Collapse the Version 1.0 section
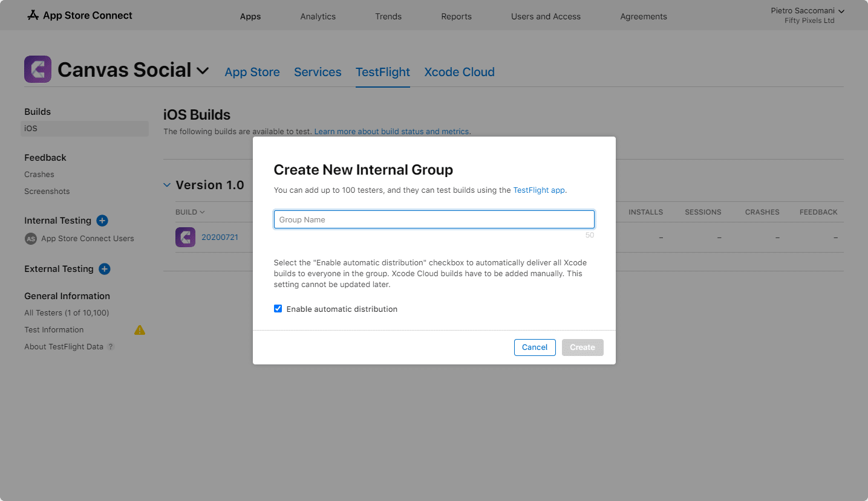 167,185
